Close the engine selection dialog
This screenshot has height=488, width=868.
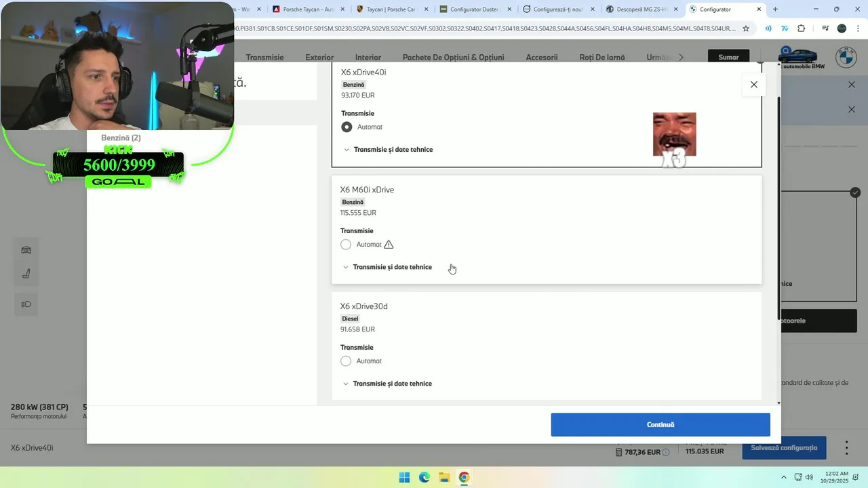753,85
